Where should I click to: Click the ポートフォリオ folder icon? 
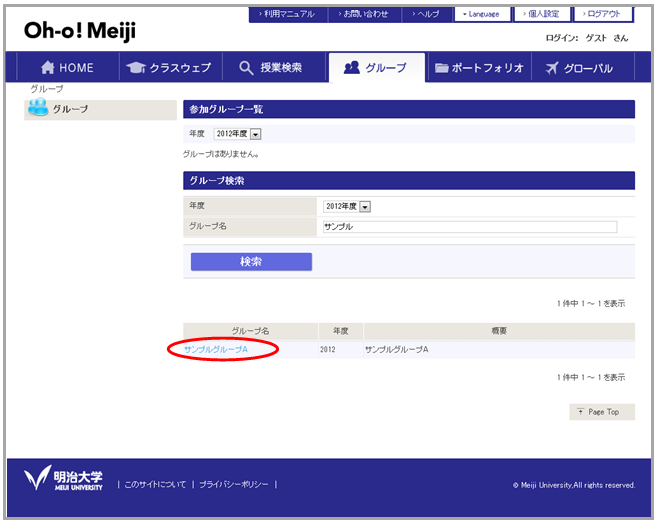tap(441, 68)
